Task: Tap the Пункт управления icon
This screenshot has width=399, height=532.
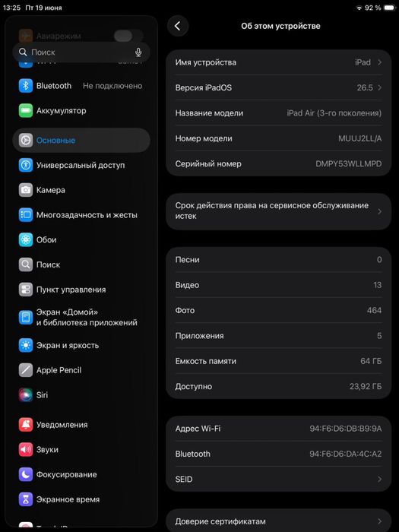Action: (x=25, y=290)
